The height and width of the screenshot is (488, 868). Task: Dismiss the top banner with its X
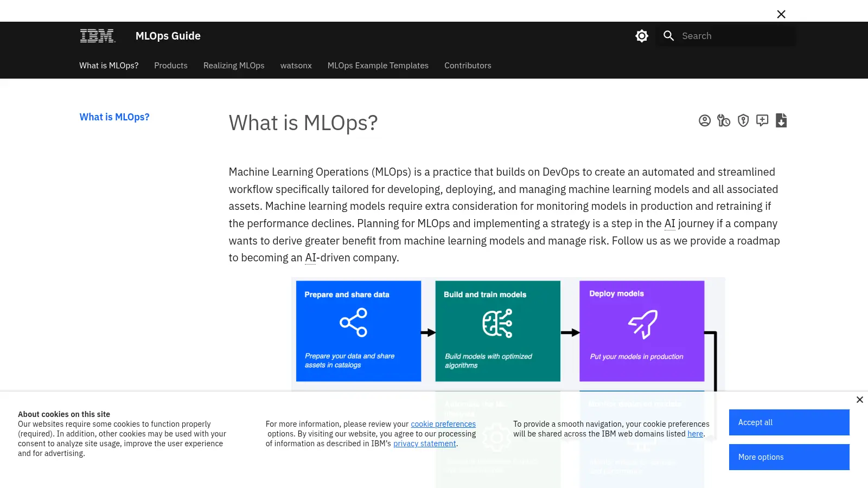pyautogui.click(x=781, y=14)
